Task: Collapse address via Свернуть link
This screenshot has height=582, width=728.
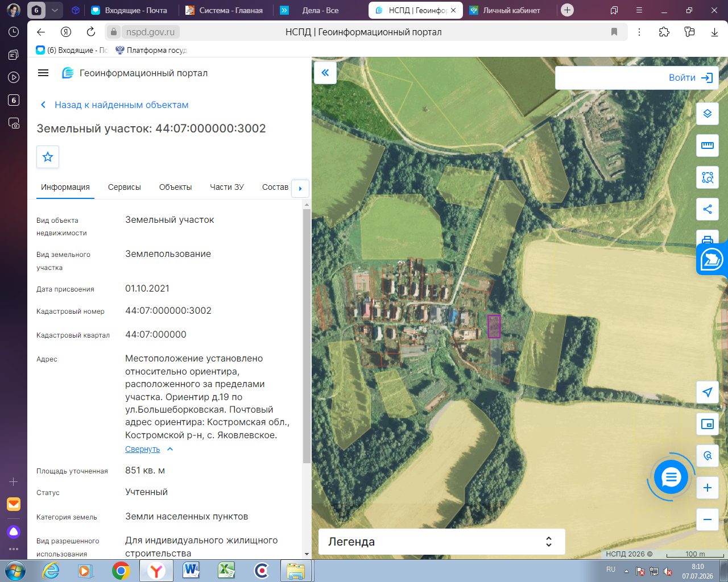Action: coord(143,449)
